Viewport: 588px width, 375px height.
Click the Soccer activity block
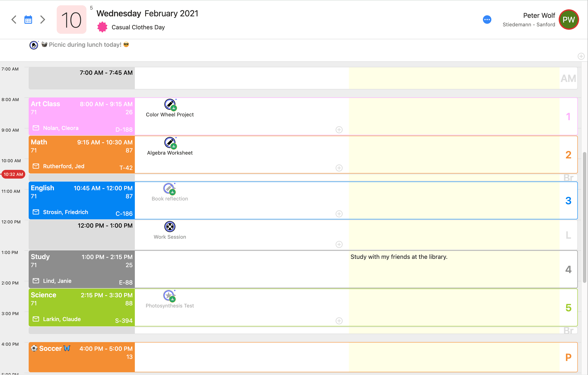click(x=82, y=357)
